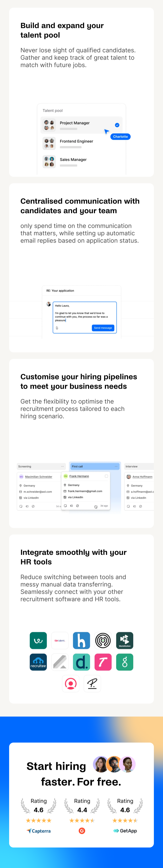Open the First call column options menu
Viewport: 163px width, 868px height.
(116, 466)
